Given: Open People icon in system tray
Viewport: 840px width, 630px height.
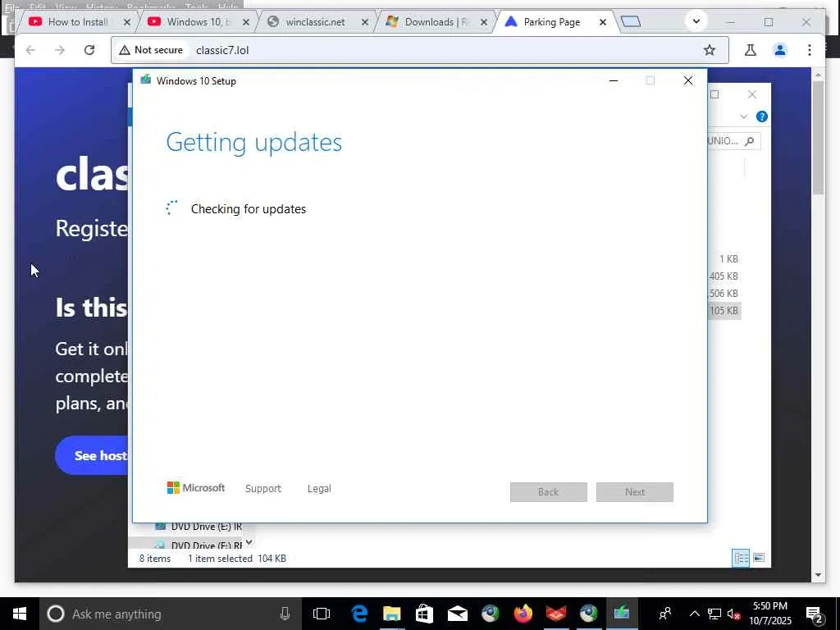Looking at the screenshot, I should tap(665, 614).
